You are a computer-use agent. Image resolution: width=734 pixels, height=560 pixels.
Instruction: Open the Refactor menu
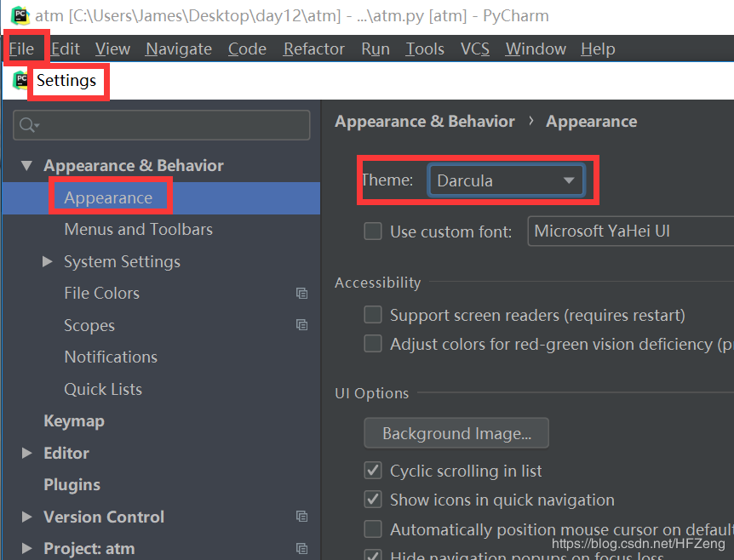pos(314,49)
